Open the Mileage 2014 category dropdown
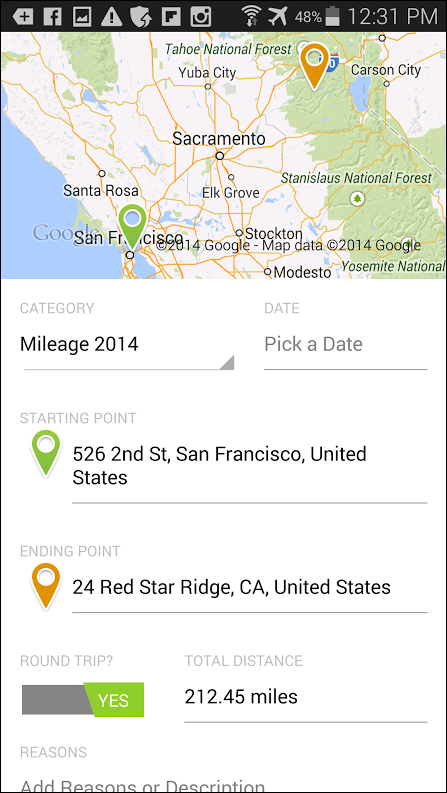 [x=129, y=345]
